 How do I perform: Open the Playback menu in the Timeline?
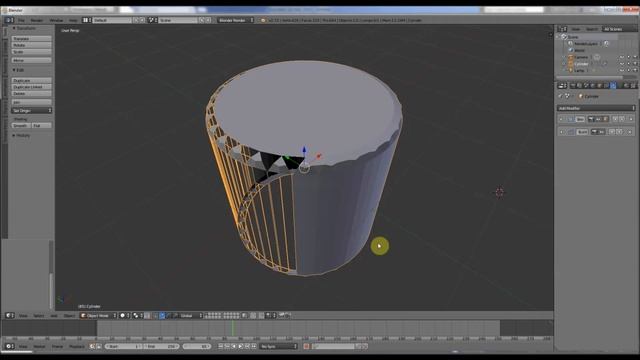(77, 346)
